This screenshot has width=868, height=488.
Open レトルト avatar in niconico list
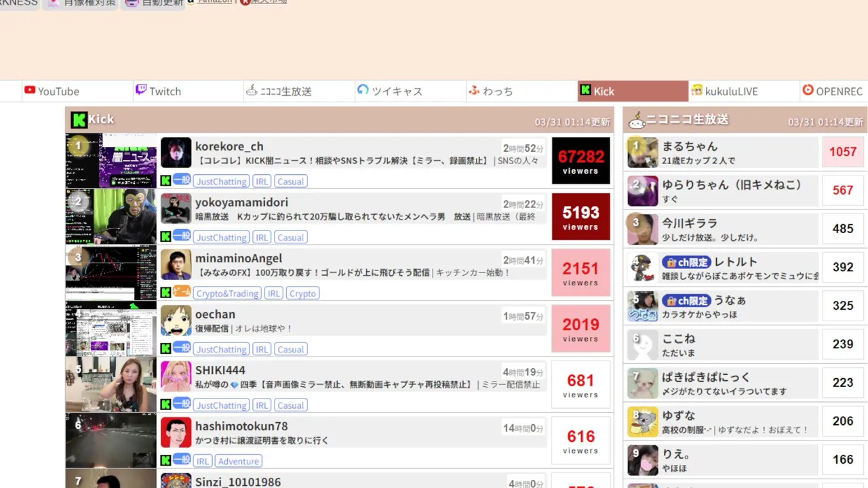click(x=642, y=268)
